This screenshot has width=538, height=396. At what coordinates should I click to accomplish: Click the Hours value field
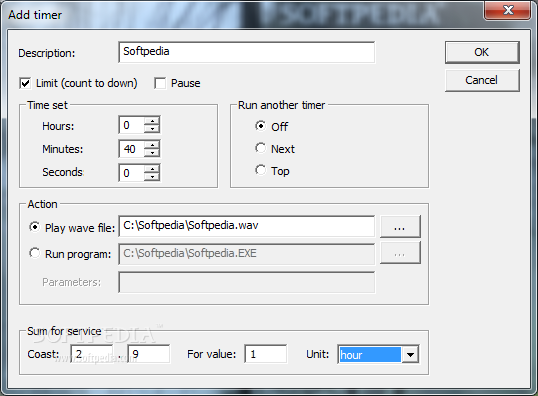pyautogui.click(x=131, y=125)
